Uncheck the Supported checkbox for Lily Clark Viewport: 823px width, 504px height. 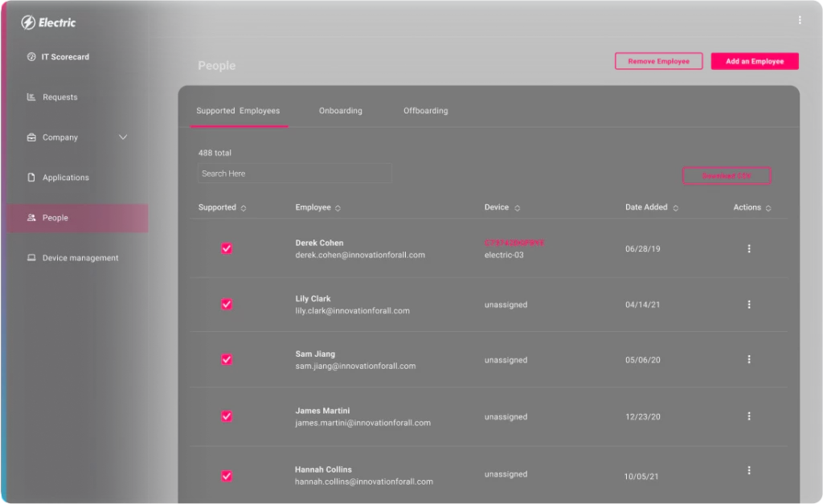click(x=226, y=304)
